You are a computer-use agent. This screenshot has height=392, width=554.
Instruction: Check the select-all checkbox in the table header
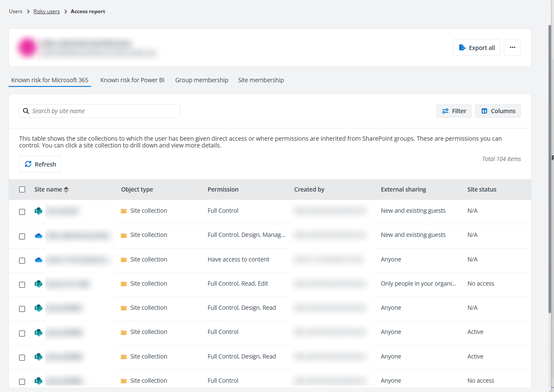(22, 189)
